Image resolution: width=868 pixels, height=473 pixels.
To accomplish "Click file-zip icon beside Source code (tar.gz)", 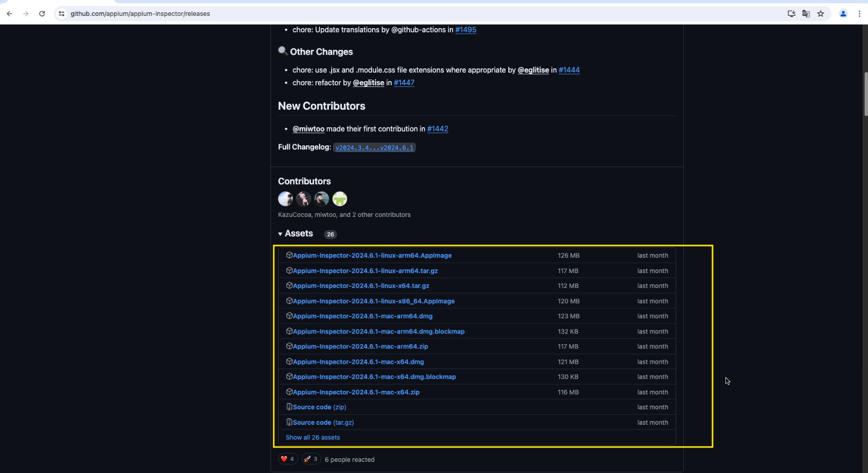I will 289,422.
